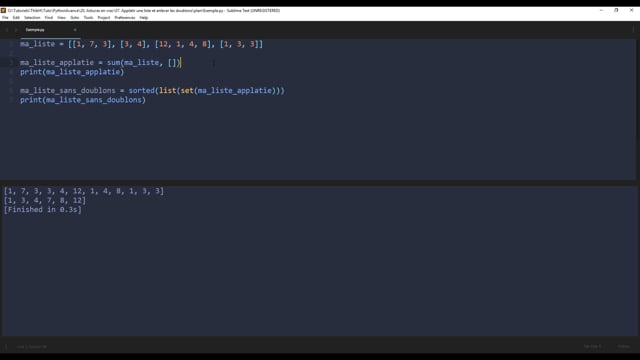Screen dimensions: 640x360
Task: Place cursor on sum(ma_liste, []) call
Action: click(143, 62)
